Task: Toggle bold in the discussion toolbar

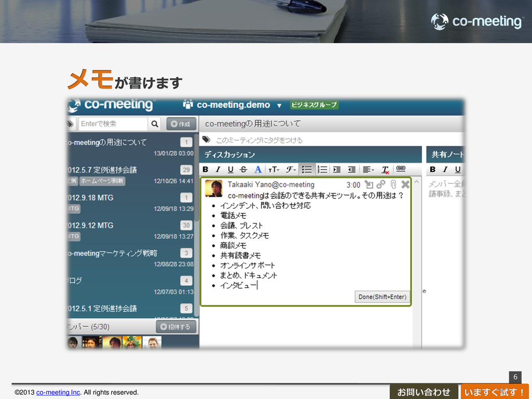Action: (x=206, y=169)
